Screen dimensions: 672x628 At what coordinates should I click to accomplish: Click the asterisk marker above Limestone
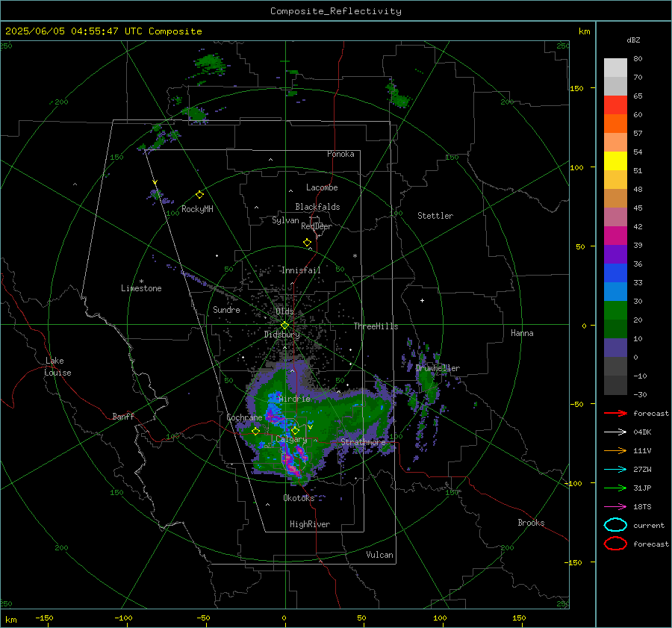[141, 282]
